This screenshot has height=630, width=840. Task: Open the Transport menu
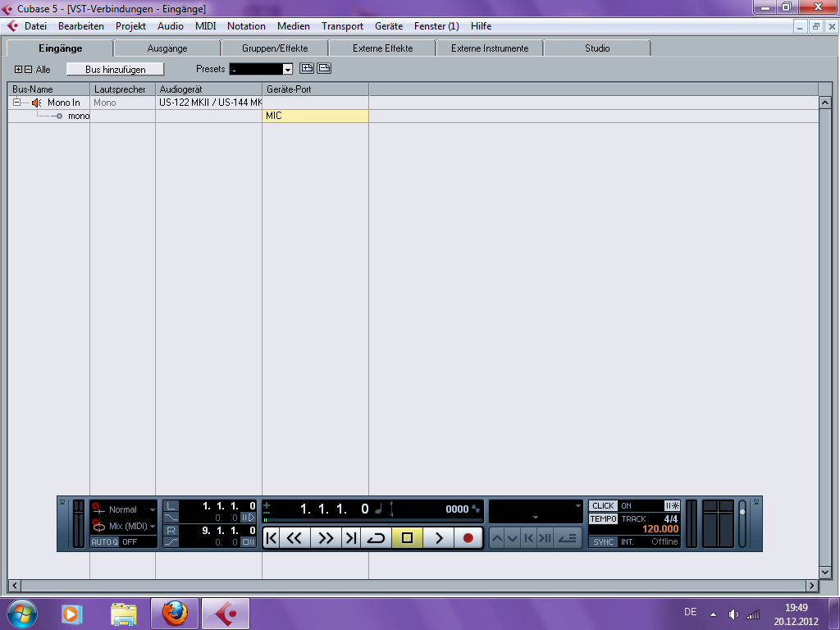click(x=342, y=25)
